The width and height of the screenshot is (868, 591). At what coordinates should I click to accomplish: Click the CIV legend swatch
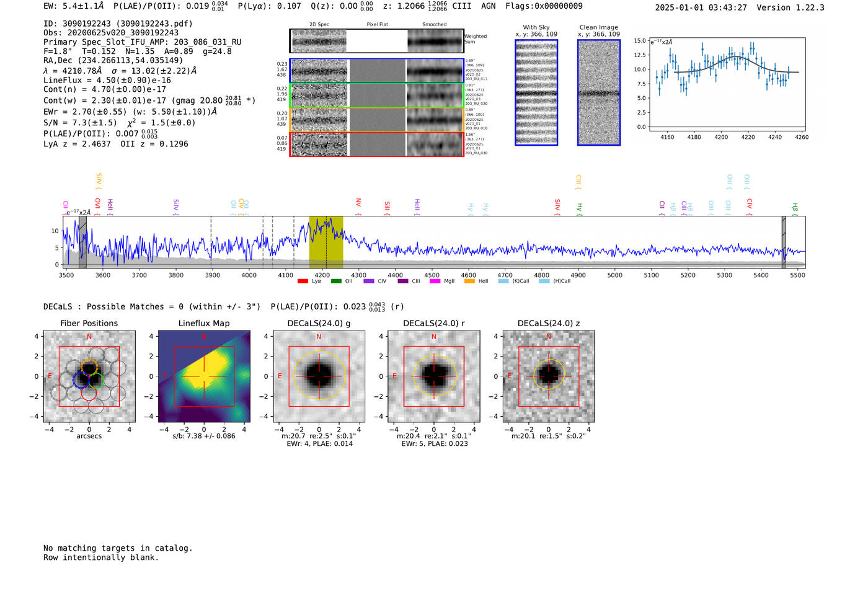tap(369, 282)
